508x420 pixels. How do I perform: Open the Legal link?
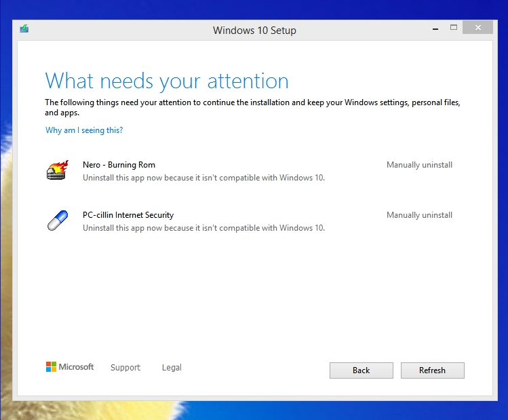(x=172, y=368)
